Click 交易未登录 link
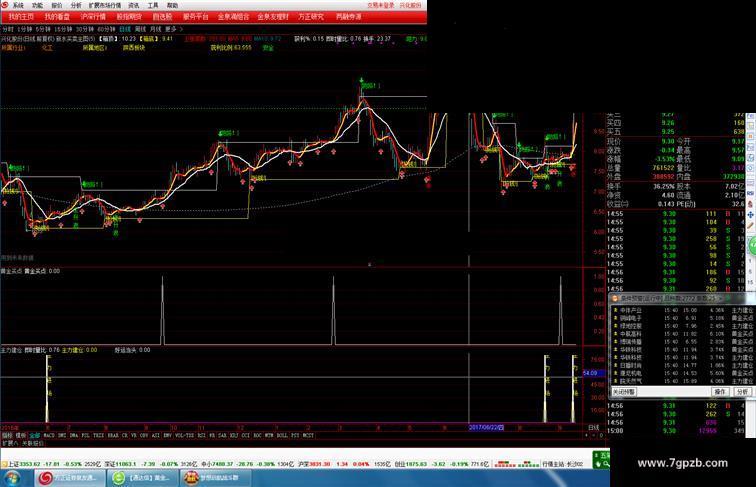 (380, 5)
